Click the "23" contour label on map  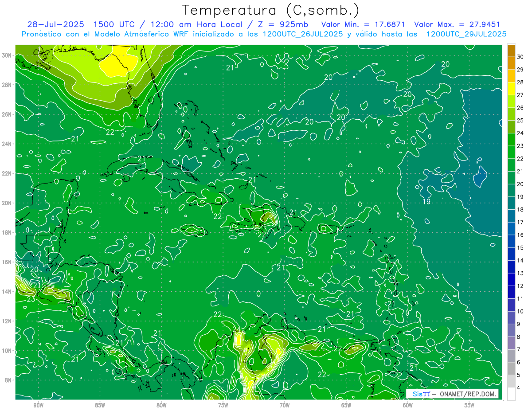point(31,299)
